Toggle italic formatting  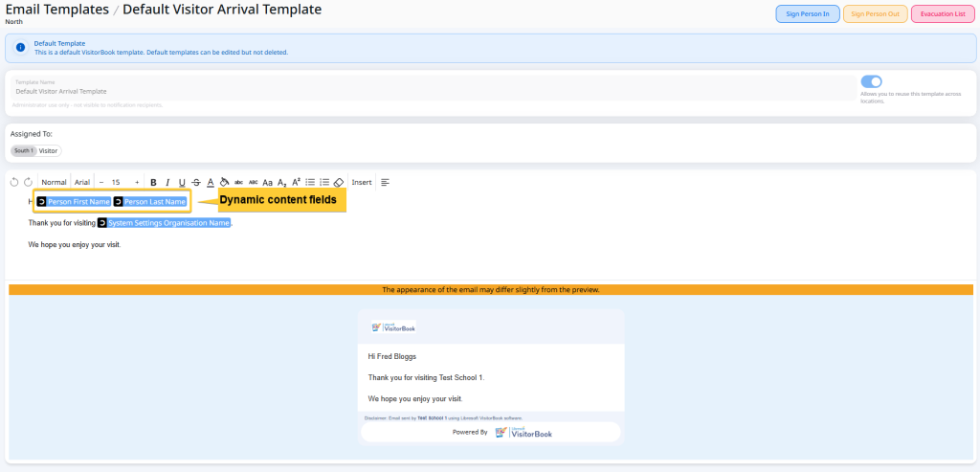(167, 182)
